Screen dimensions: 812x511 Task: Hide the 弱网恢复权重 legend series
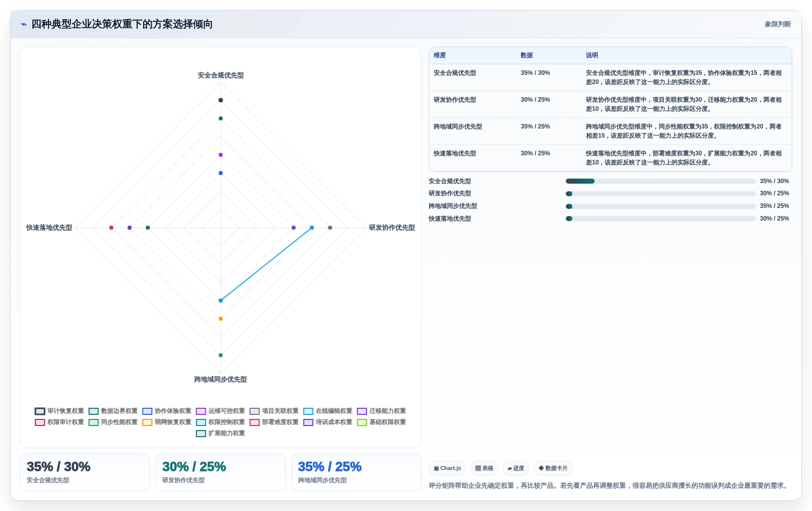point(167,422)
